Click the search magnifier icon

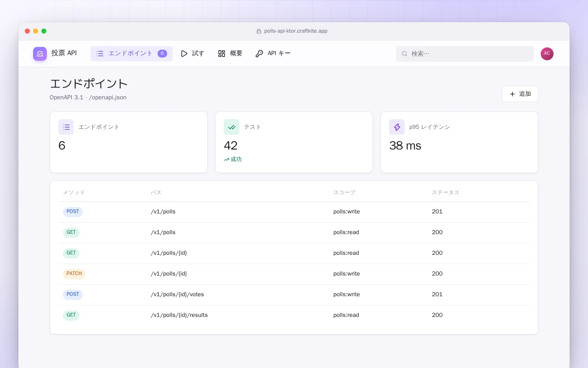point(405,54)
